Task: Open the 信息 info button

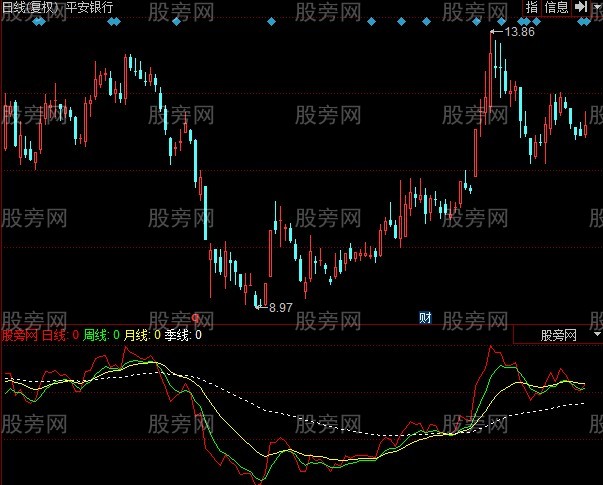Action: pos(556,7)
